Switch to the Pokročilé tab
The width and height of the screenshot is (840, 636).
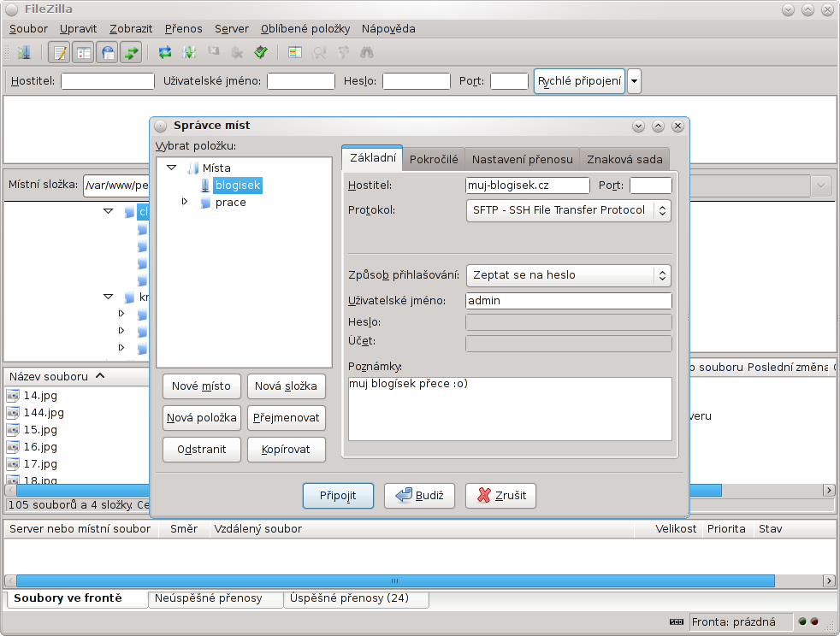[x=434, y=159]
